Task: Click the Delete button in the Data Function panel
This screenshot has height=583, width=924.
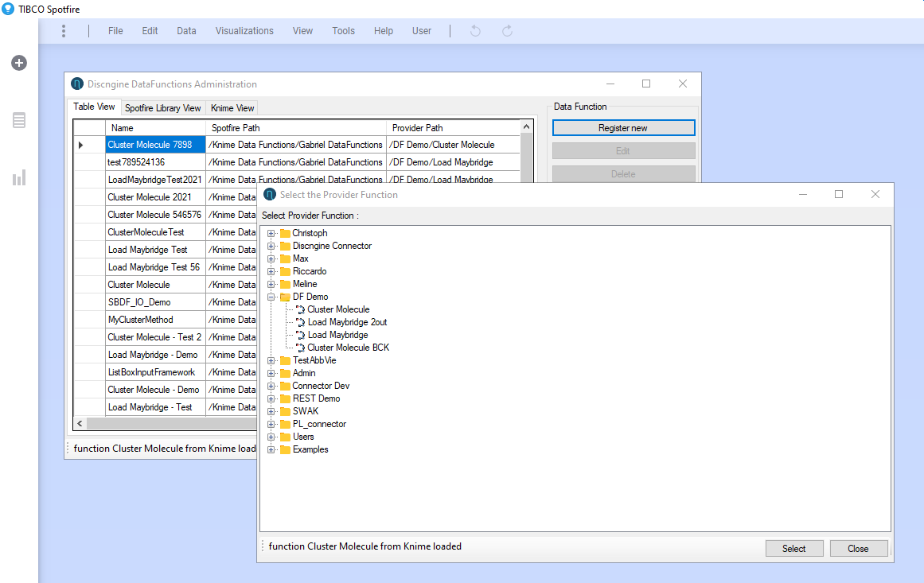Action: click(623, 173)
